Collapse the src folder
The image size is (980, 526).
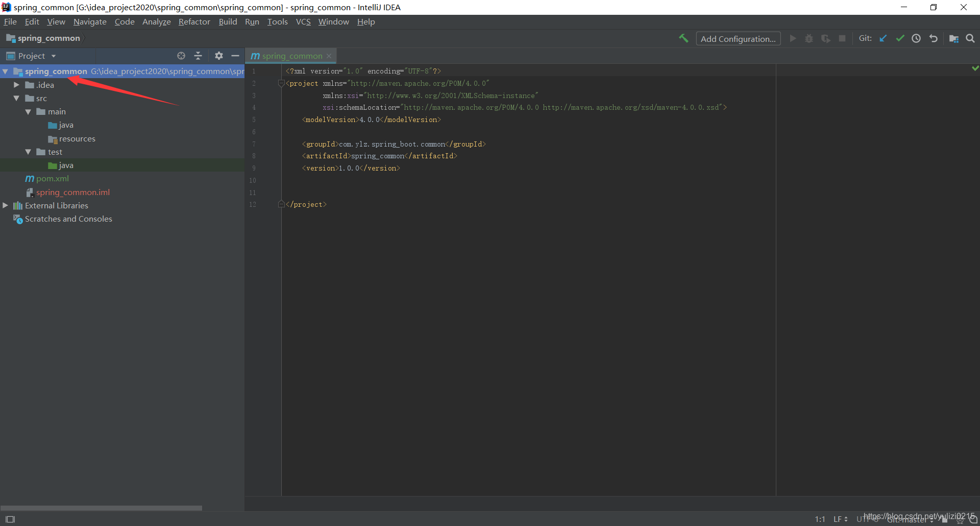pyautogui.click(x=16, y=98)
